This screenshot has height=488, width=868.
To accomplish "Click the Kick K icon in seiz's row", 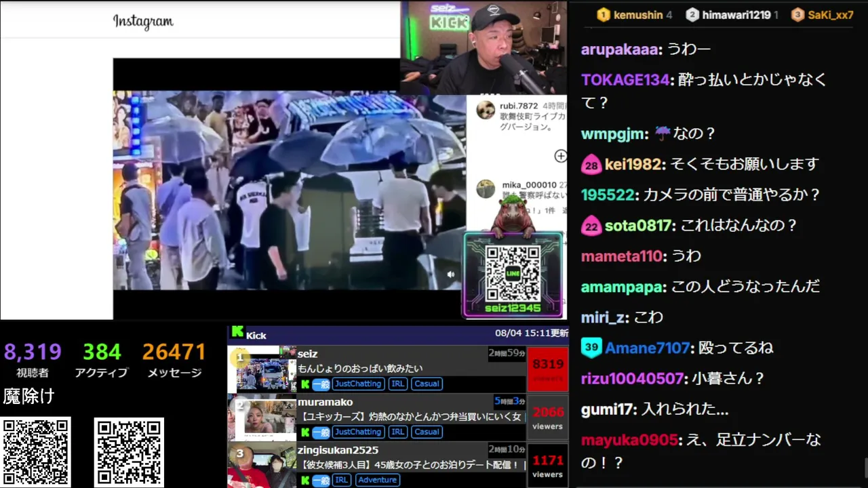I will pos(305,384).
